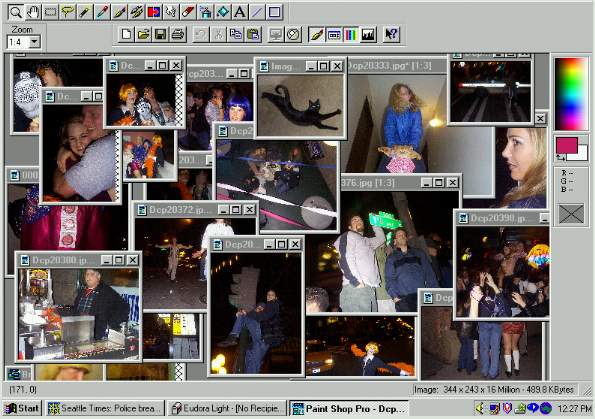
Task: Select the Shapes tool
Action: point(274,12)
